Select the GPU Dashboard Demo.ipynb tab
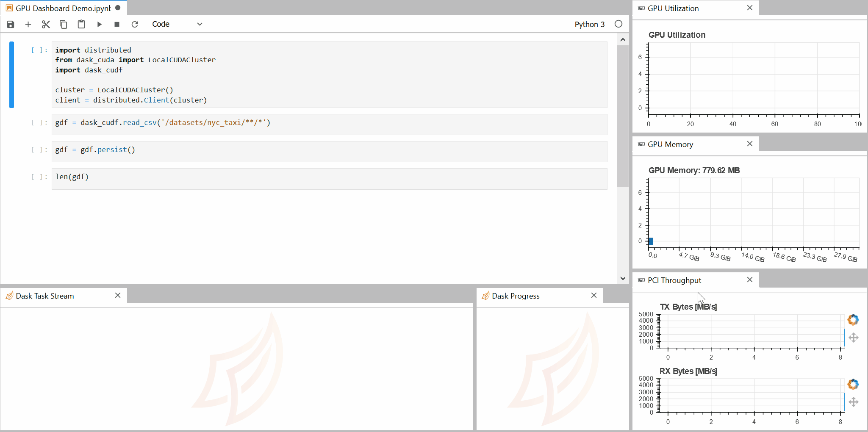This screenshot has height=432, width=868. [x=64, y=8]
